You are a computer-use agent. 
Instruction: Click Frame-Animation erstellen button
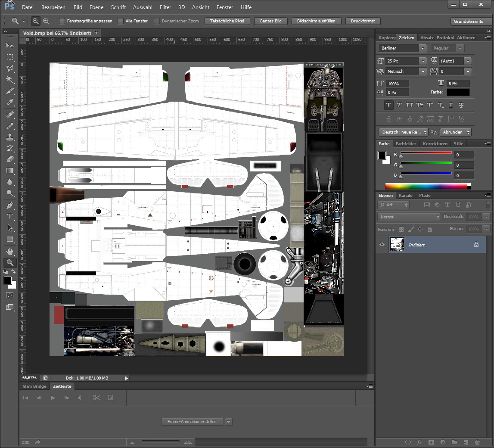tap(193, 422)
